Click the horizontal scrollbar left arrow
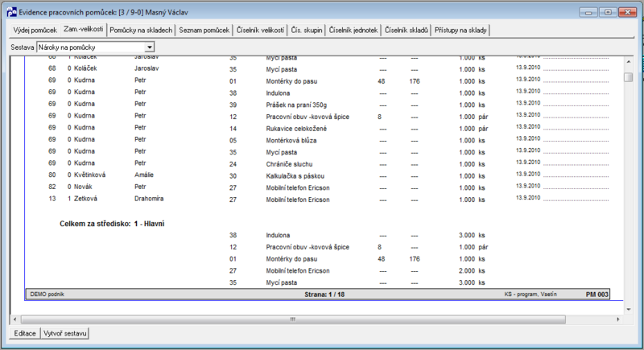The height and width of the screenshot is (350, 644). pyautogui.click(x=15, y=319)
